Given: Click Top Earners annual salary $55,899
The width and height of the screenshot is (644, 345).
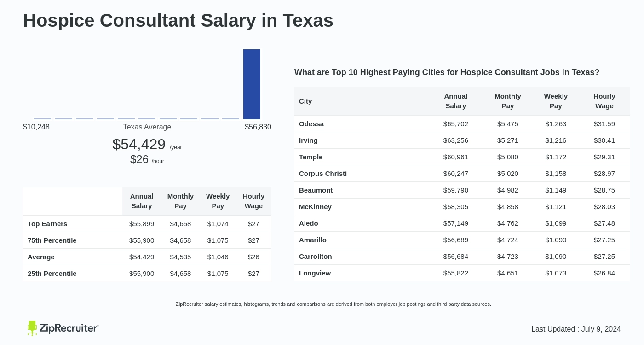Looking at the screenshot, I should coord(142,223).
